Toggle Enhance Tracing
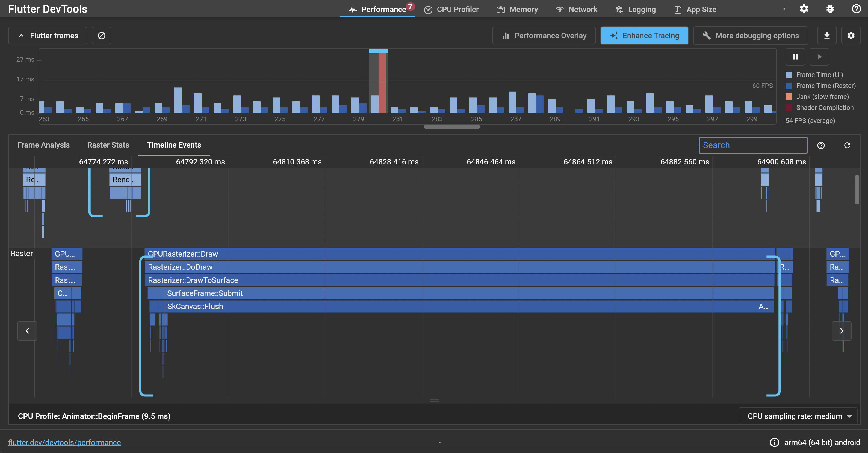The height and width of the screenshot is (453, 868). point(644,36)
